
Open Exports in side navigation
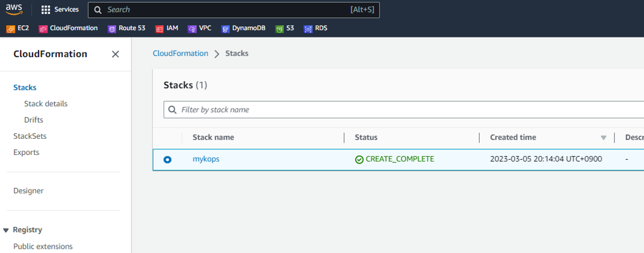click(26, 152)
